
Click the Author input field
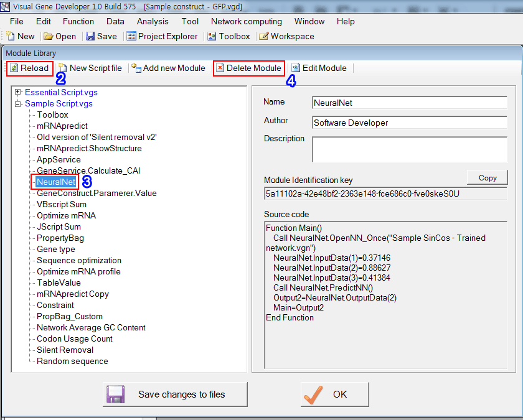[x=410, y=123]
